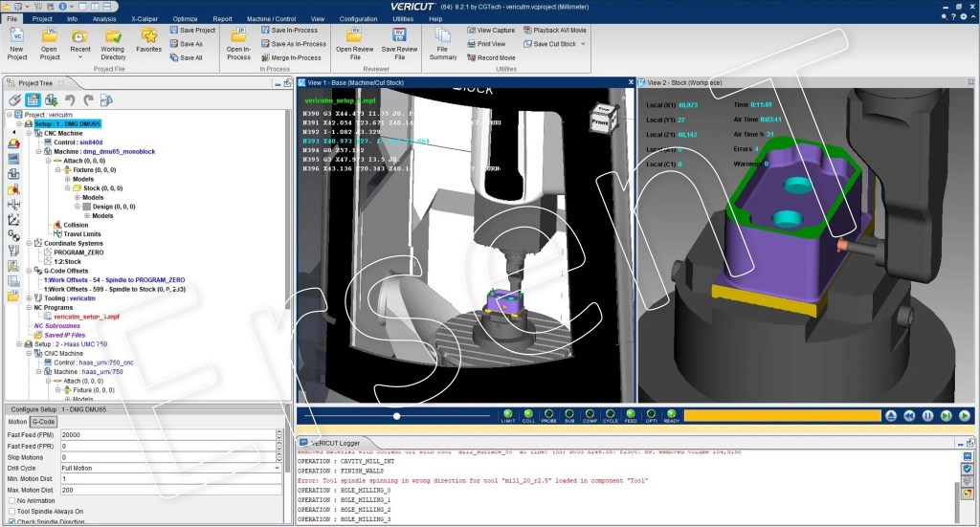
Task: Switch to the G-Code tab
Action: [44, 421]
